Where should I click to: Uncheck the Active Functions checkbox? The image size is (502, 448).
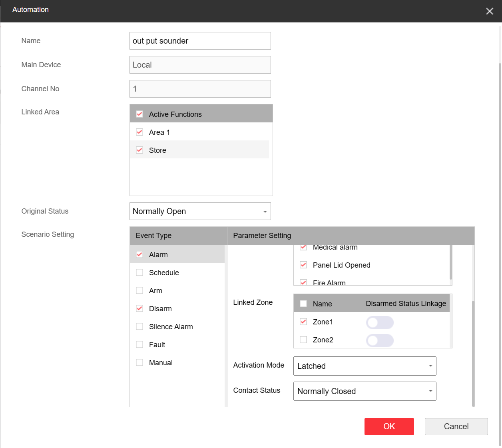pos(139,114)
